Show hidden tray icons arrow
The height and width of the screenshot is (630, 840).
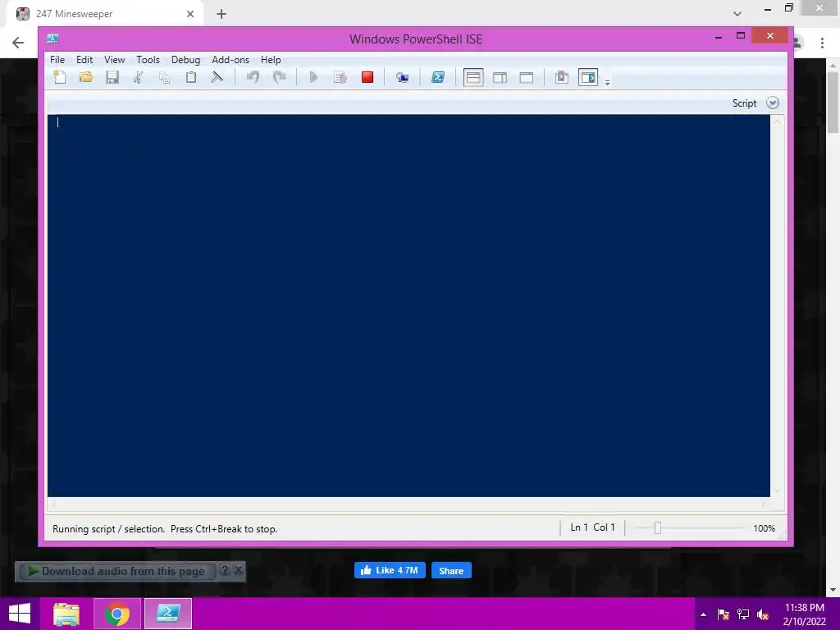tap(703, 614)
